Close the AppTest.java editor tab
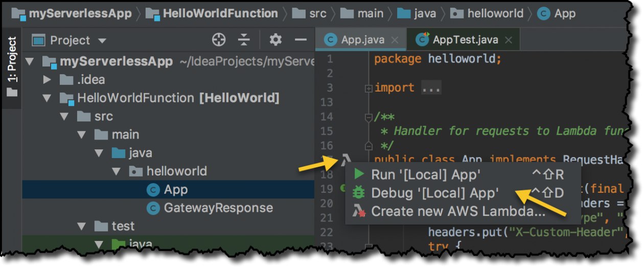Image resolution: width=644 pixels, height=267 pixels. pos(508,40)
